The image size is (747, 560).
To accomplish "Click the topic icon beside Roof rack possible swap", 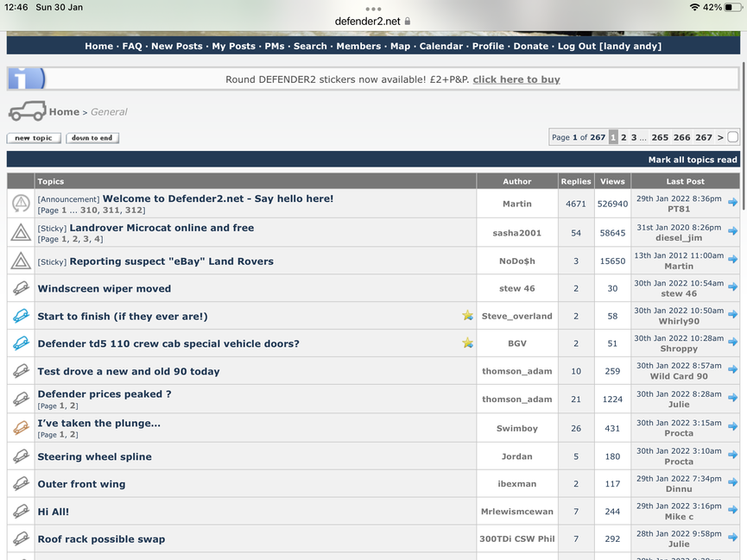I will click(21, 539).
